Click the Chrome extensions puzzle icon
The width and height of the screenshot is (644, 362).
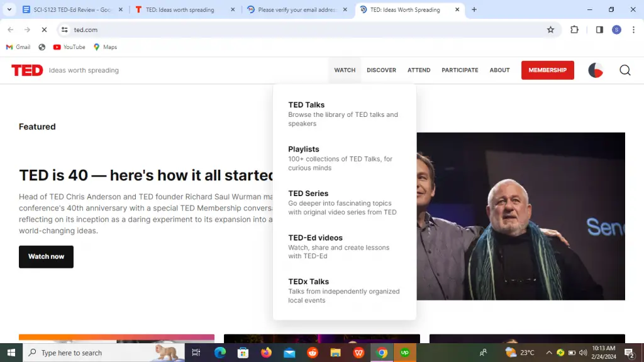coord(573,30)
